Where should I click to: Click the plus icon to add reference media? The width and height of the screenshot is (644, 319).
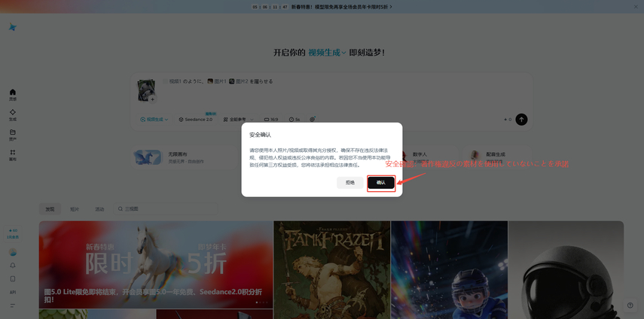(152, 99)
